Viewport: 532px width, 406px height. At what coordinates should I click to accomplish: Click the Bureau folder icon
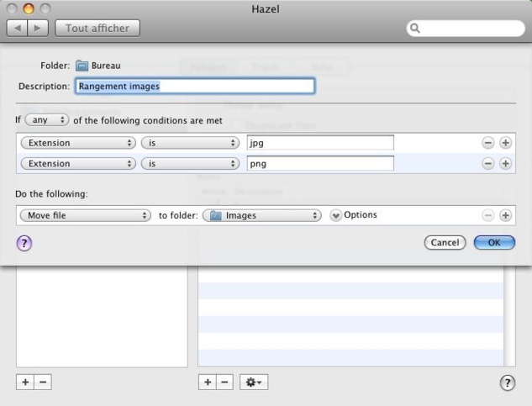pos(82,66)
